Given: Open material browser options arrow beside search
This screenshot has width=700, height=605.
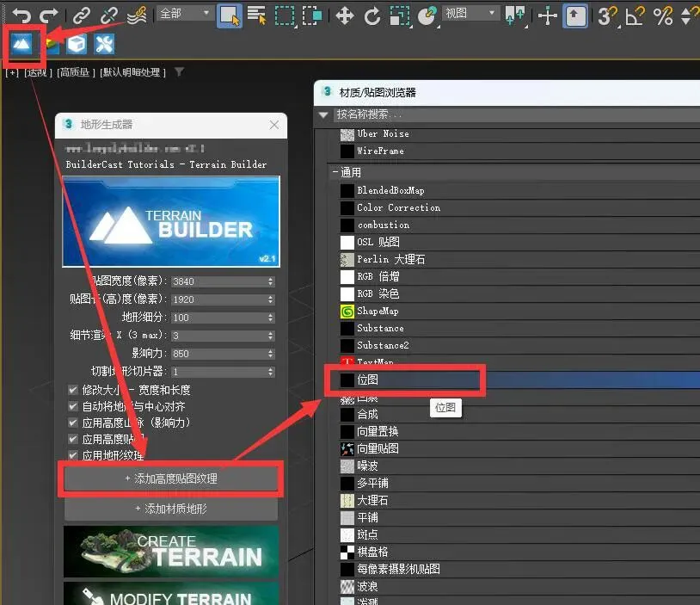Looking at the screenshot, I should [323, 114].
